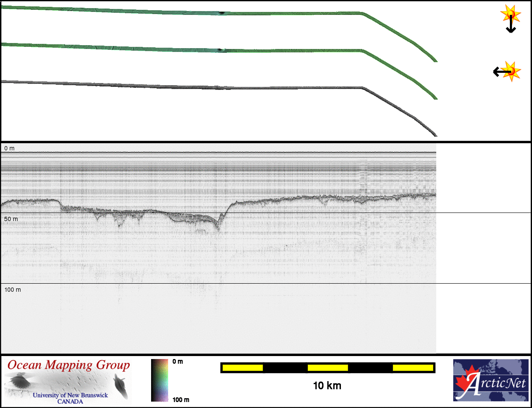Click the '100 m' depth label on profile
The width and height of the screenshot is (532, 408).
pos(13,290)
